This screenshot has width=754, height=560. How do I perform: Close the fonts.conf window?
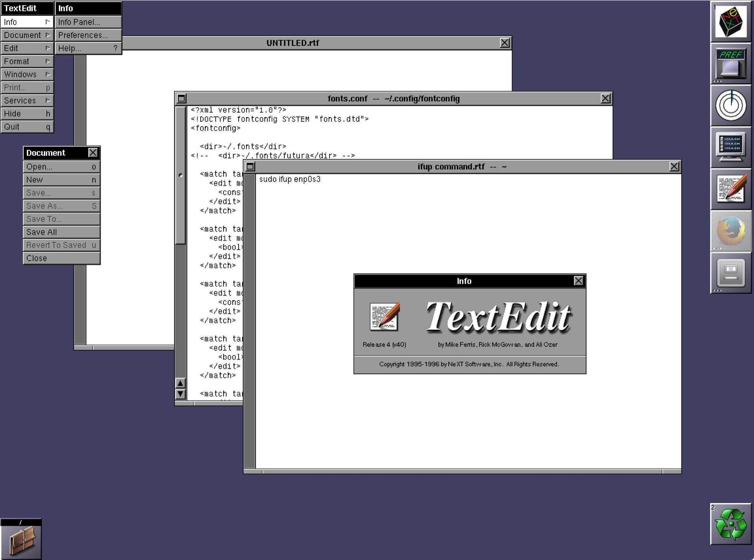tap(605, 99)
